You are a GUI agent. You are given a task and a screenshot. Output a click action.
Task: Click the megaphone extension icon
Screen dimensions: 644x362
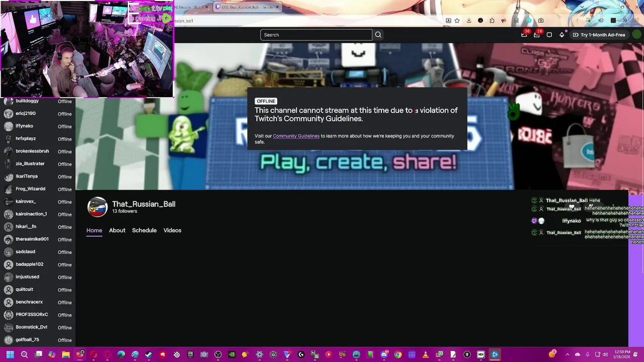(x=504, y=21)
